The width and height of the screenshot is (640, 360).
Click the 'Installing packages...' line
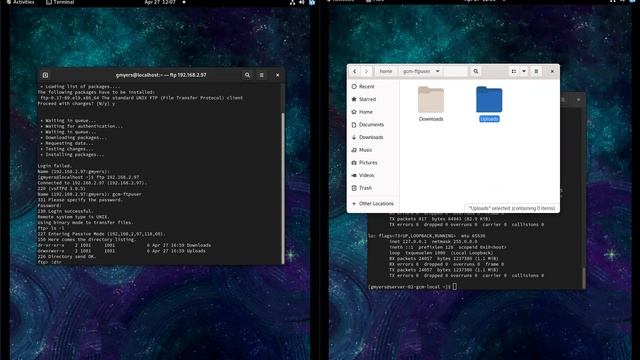pyautogui.click(x=72, y=155)
